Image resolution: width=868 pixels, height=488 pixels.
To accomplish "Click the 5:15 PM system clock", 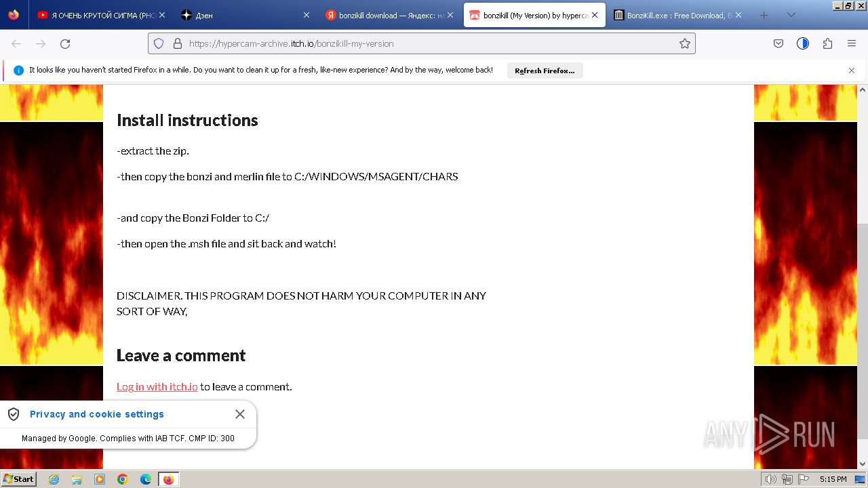I will 833,479.
